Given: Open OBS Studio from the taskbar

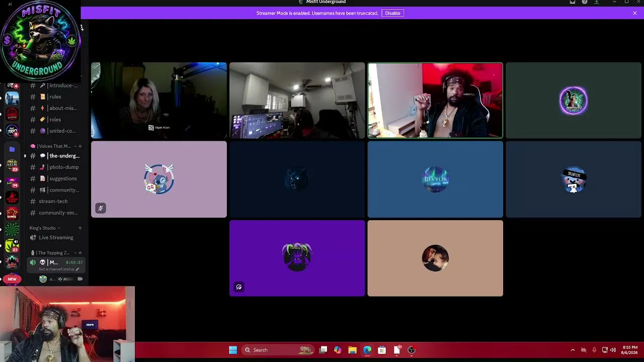Looking at the screenshot, I should 412,350.
